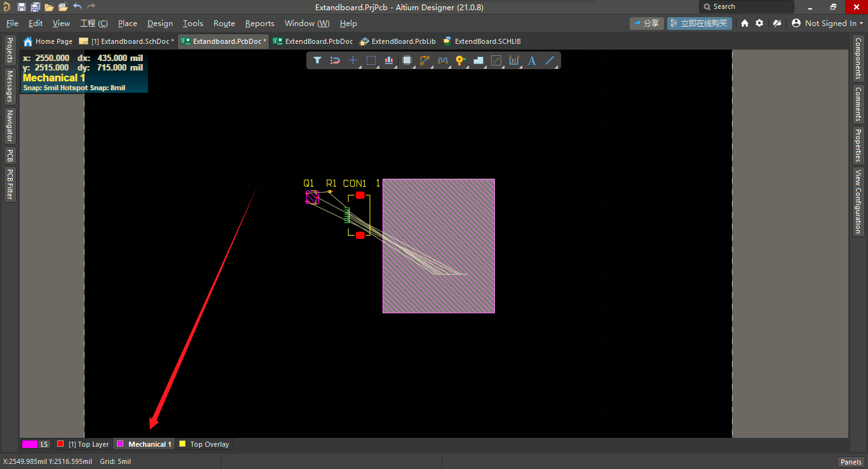Choose the Place Component chip icon

[x=407, y=60]
